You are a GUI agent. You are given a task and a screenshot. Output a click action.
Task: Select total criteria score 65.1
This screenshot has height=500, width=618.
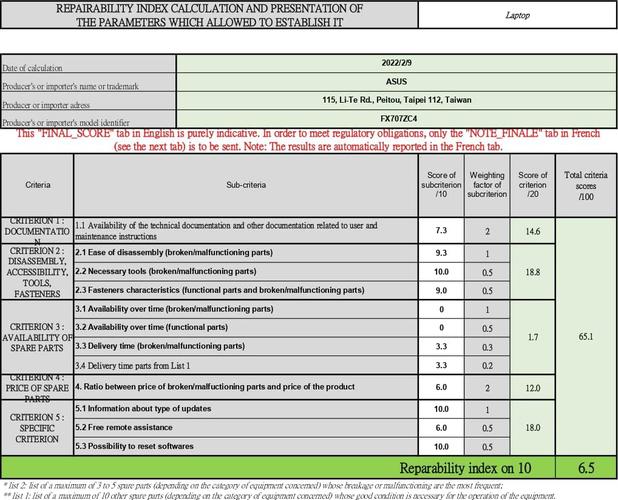click(586, 336)
